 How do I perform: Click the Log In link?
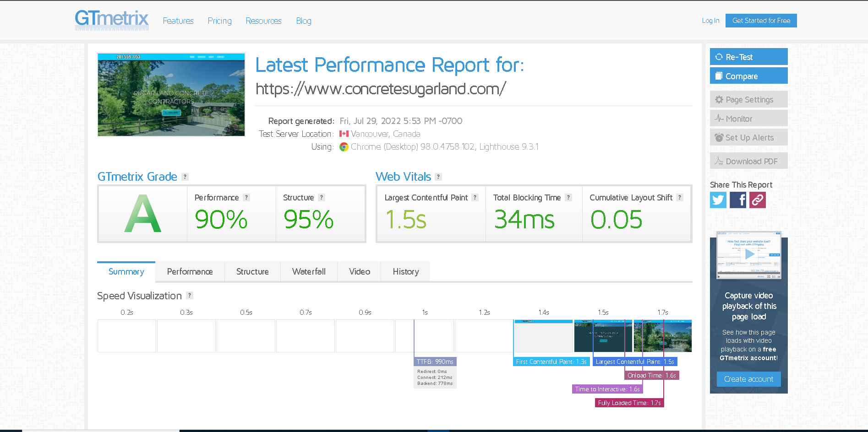[710, 21]
